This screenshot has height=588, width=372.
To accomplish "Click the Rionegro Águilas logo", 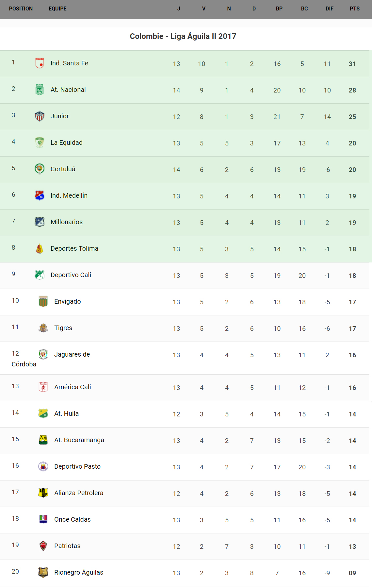I will (43, 572).
